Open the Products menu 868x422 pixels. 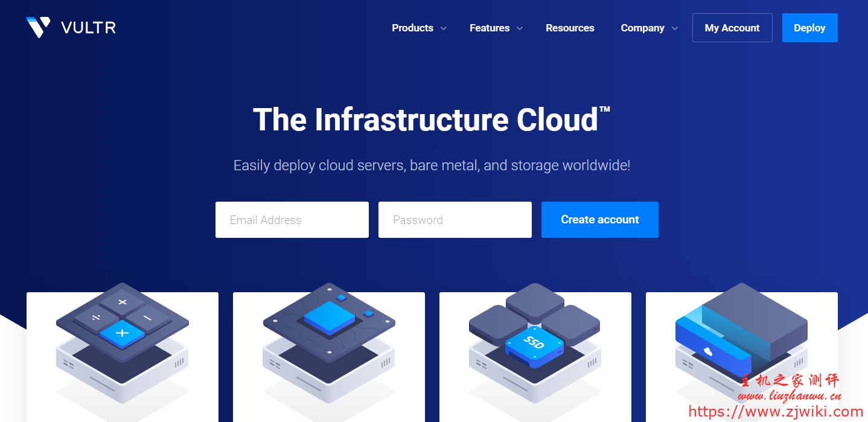point(412,28)
